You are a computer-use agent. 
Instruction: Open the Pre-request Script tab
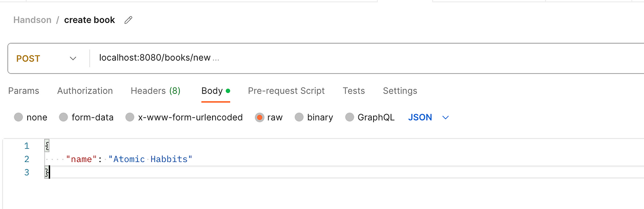(x=286, y=91)
